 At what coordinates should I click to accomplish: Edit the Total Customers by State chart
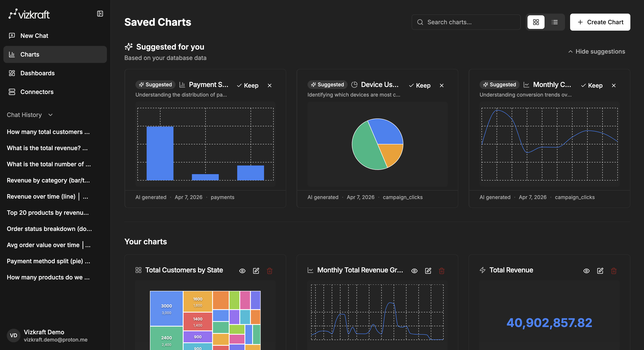pos(256,271)
